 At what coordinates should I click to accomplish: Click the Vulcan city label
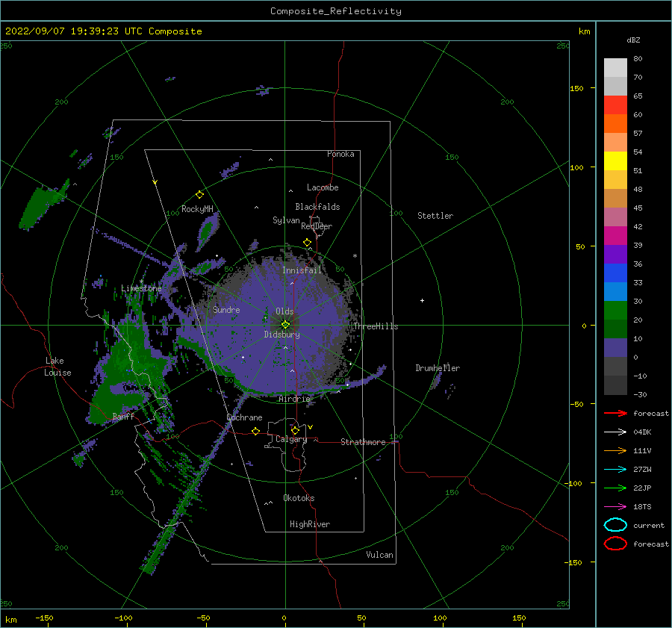379,555
